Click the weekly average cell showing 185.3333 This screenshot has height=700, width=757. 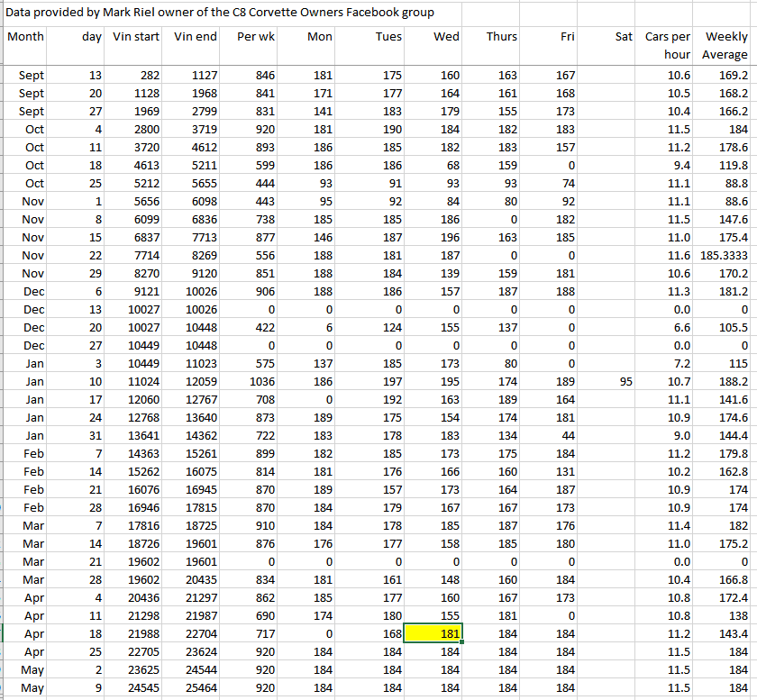(x=726, y=256)
